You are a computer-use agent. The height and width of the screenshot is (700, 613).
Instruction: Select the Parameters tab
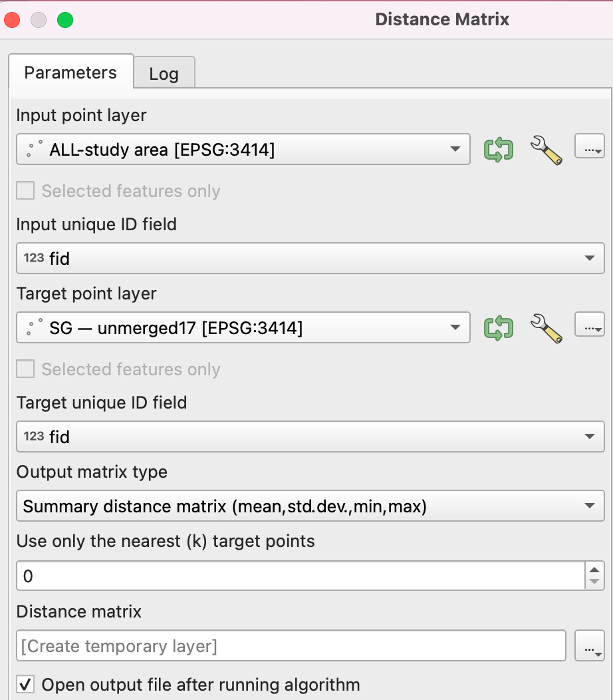pyautogui.click(x=70, y=73)
